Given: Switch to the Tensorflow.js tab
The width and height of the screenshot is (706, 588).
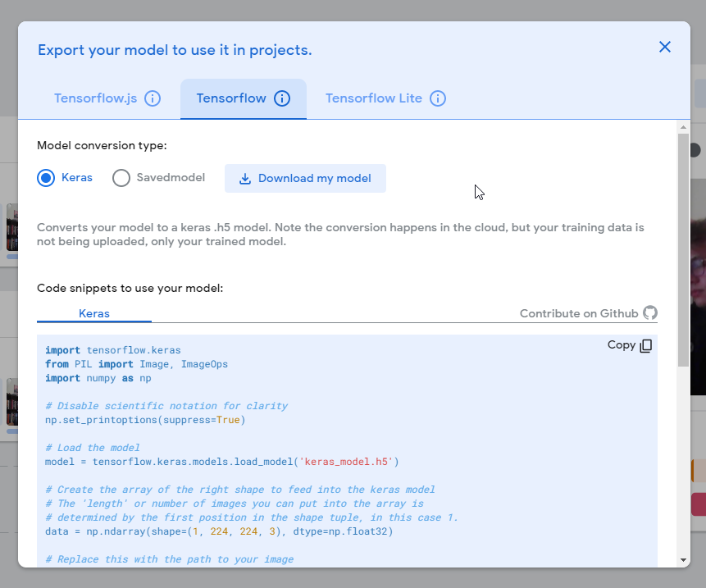Looking at the screenshot, I should 95,98.
